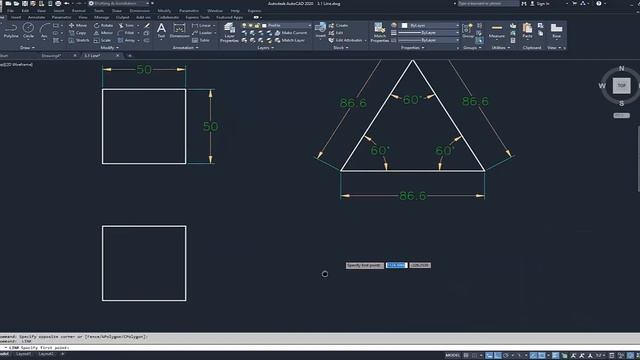Click the command line input field
Viewport: 640px width, 360px height.
click(x=320, y=348)
